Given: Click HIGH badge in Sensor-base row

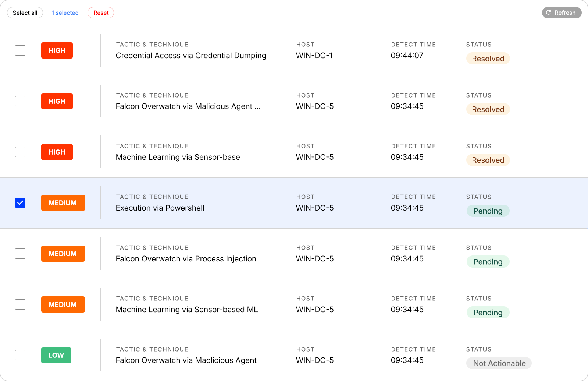Looking at the screenshot, I should coord(57,152).
